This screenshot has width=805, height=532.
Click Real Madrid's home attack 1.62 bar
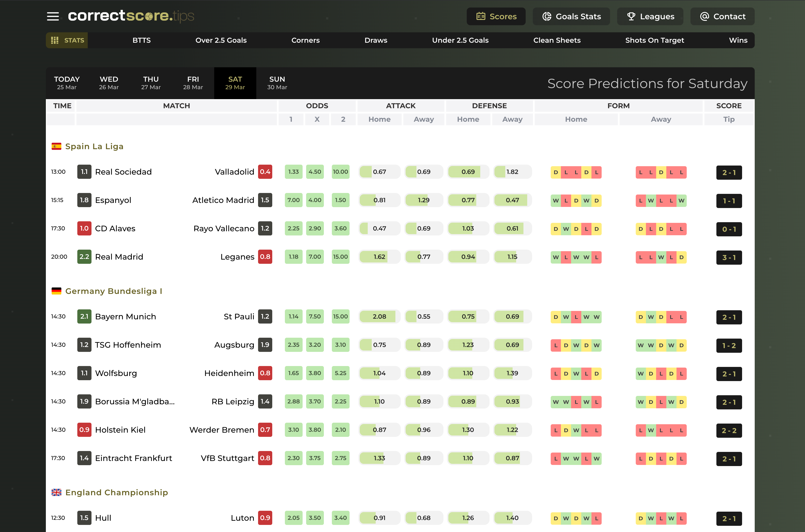point(379,257)
